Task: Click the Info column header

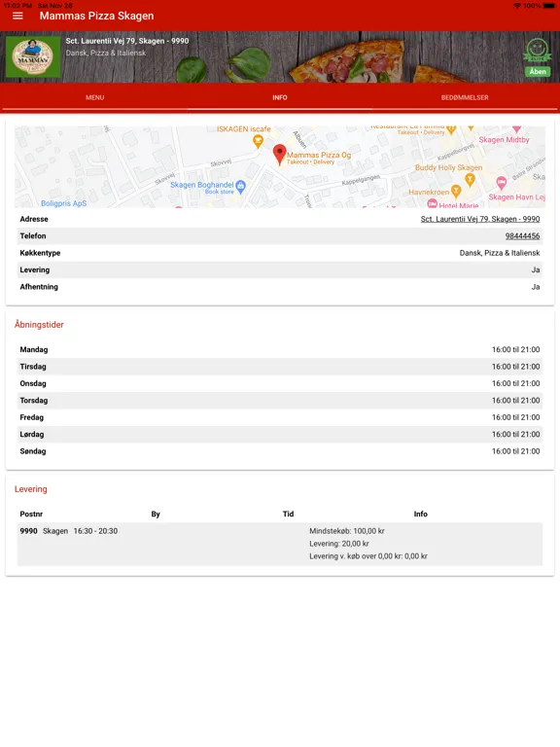Action: pos(420,514)
